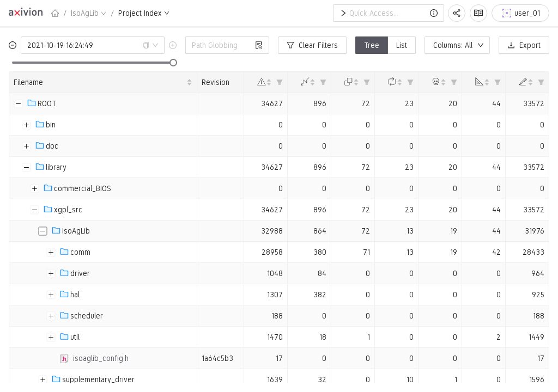Filter the style violations warning column
The height and width of the screenshot is (392, 558).
[280, 82]
